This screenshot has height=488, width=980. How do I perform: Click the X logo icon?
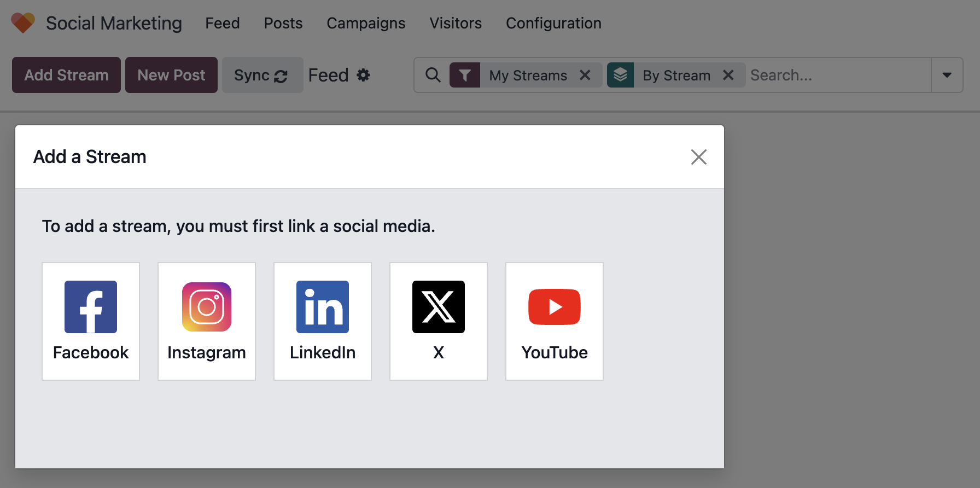[x=439, y=307]
